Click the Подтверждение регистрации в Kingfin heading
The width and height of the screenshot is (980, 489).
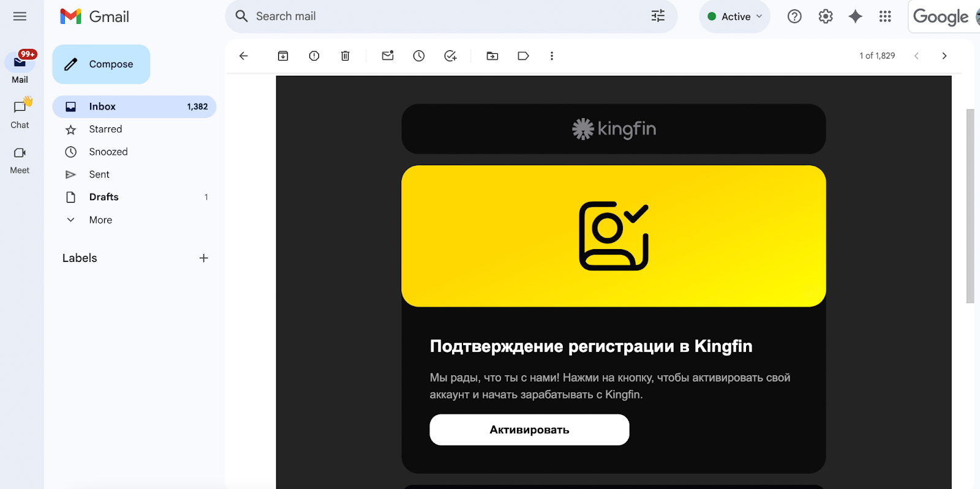[x=591, y=346]
